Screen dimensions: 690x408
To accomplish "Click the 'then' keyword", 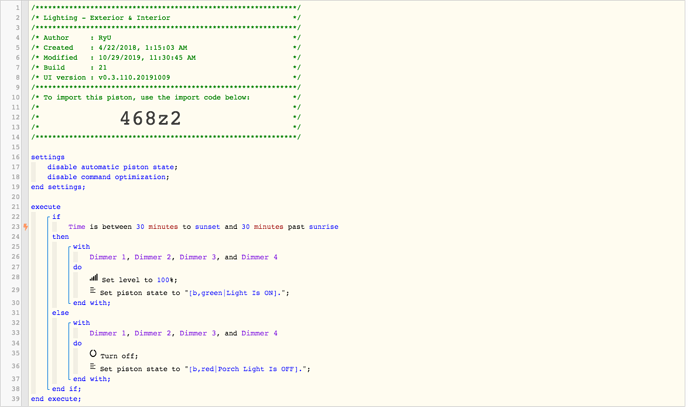I will tap(60, 237).
